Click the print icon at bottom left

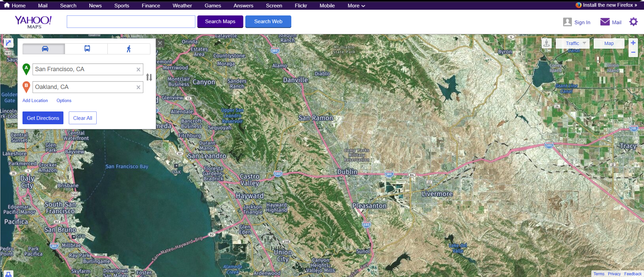[8, 274]
